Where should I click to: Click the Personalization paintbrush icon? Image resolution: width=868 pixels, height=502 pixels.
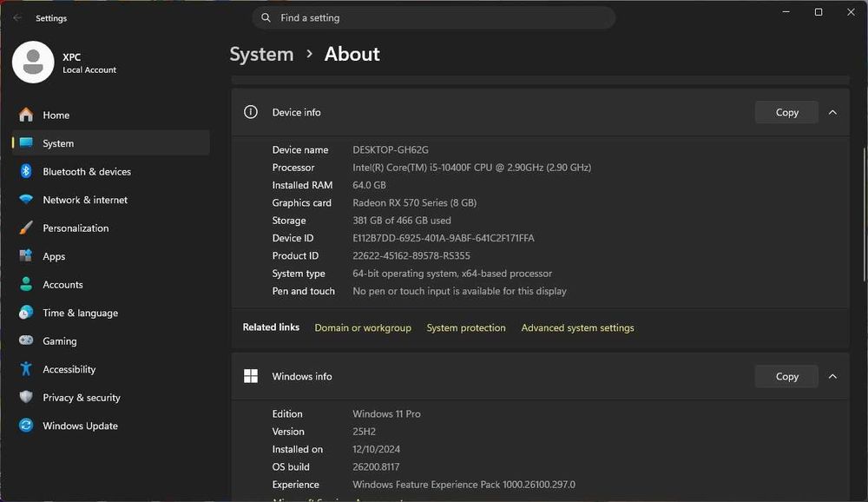pos(26,228)
